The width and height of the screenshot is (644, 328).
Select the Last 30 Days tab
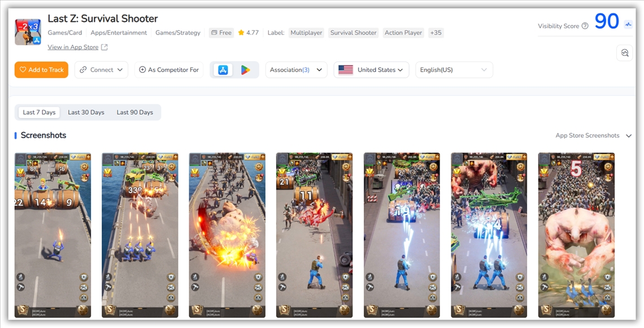[x=86, y=112]
